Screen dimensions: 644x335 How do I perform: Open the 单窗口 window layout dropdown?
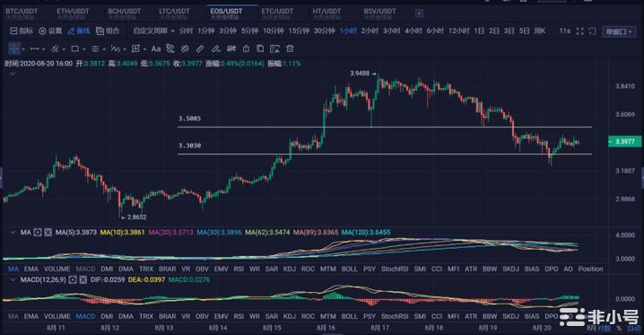(x=620, y=31)
